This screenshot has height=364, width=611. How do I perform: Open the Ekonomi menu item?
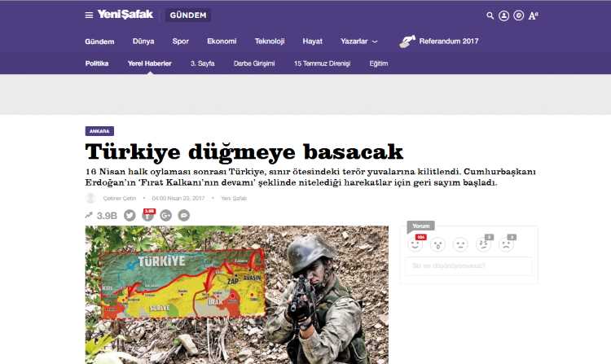pyautogui.click(x=222, y=42)
